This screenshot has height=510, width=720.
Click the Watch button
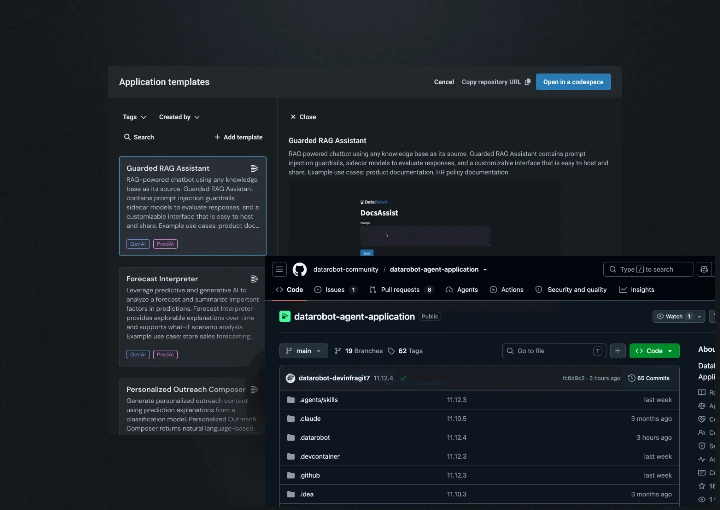click(674, 316)
